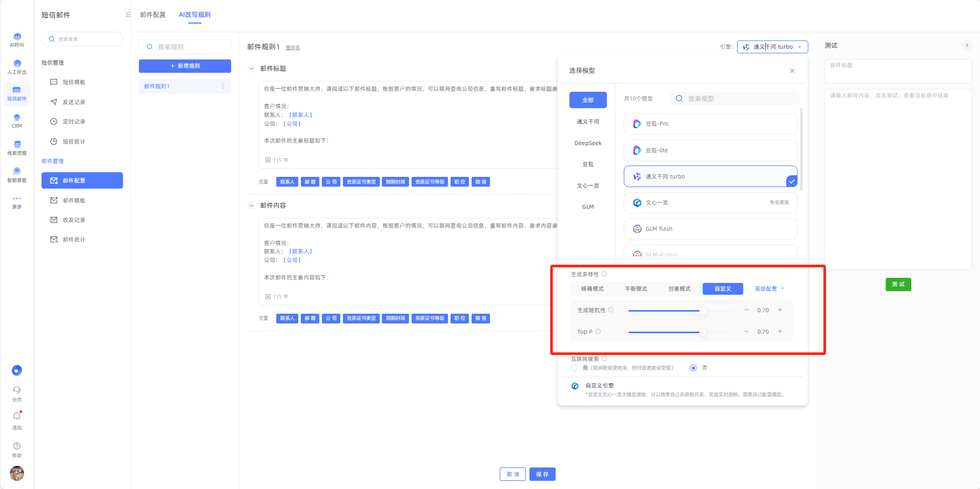The image size is (980, 489).
Task: Open the 更多 sidebar menu icon
Action: point(17,202)
